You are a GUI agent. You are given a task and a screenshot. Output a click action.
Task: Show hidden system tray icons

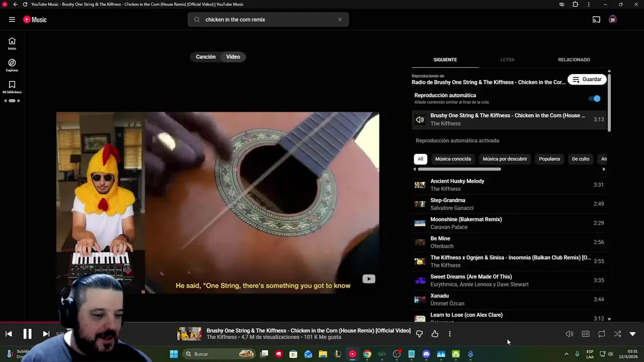tap(566, 354)
